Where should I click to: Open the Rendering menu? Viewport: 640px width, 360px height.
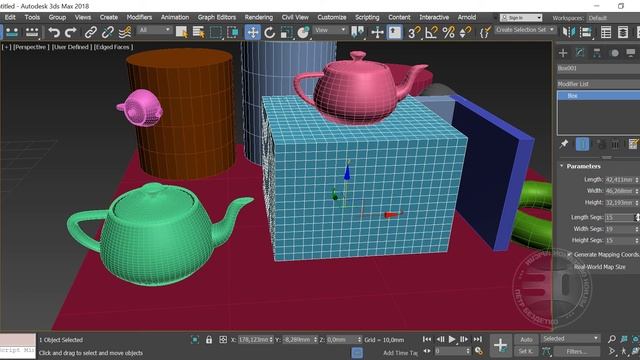pyautogui.click(x=259, y=17)
